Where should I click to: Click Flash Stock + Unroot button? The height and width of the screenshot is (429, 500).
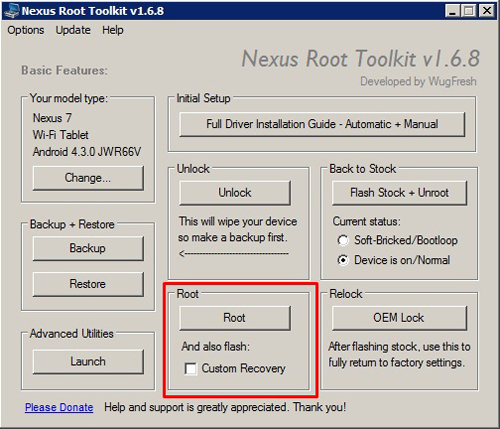[399, 193]
